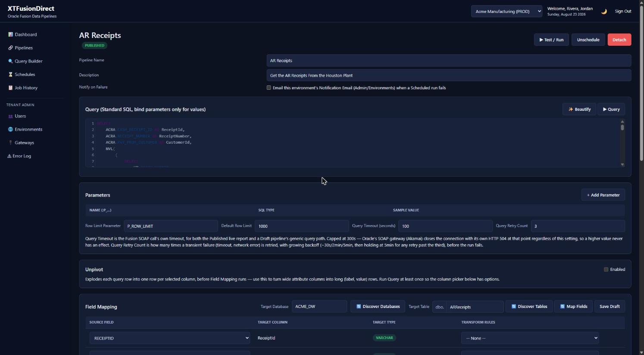The image size is (644, 355).
Task: Click the Default Row Limit field
Action: point(302,226)
